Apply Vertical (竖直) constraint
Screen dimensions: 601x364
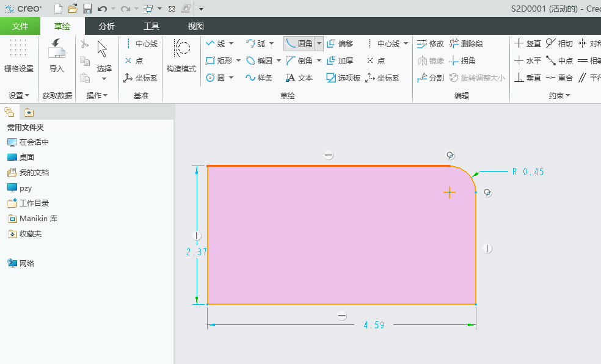coord(528,44)
